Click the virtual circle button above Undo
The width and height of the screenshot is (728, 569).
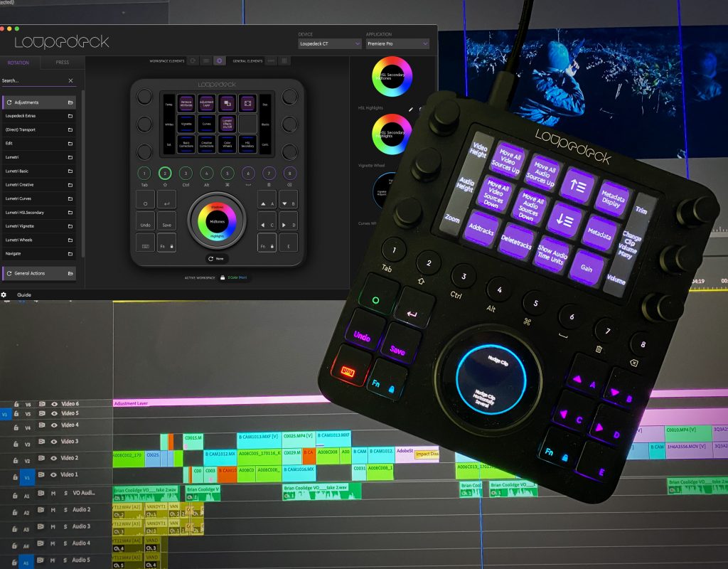coord(145,200)
